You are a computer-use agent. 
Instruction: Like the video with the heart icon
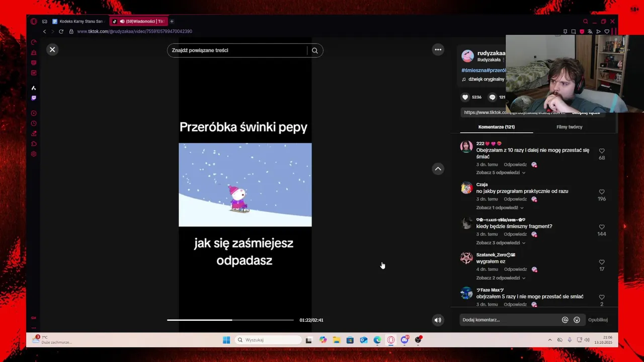click(465, 97)
